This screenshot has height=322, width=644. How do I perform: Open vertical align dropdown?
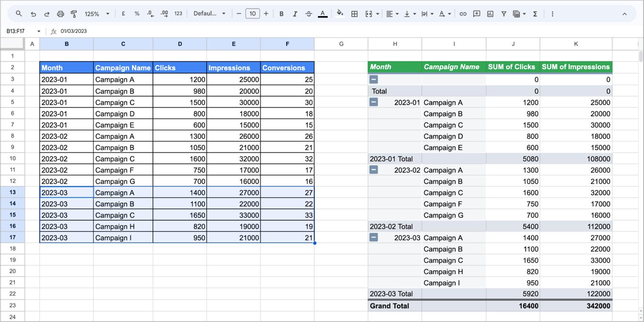pyautogui.click(x=410, y=14)
